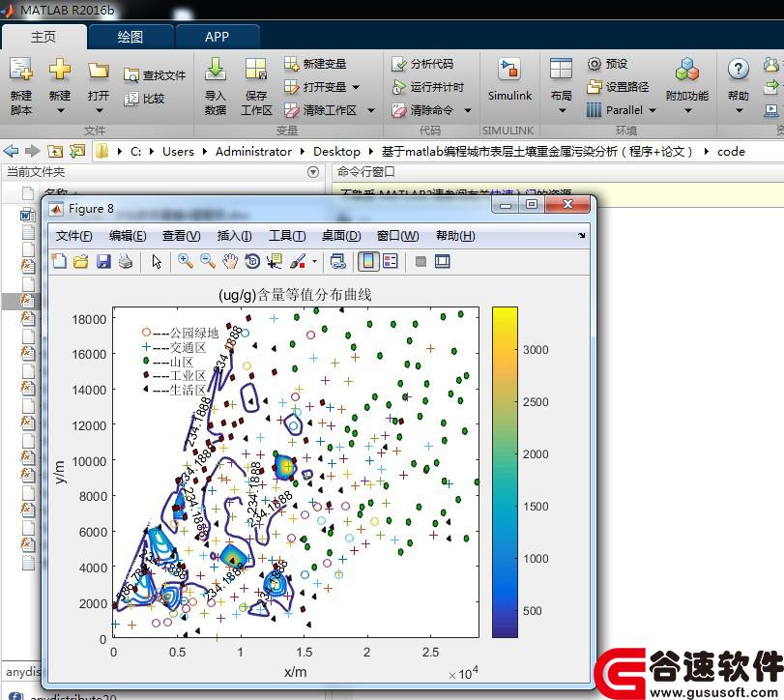Open the Tools (工具) menu in Figure 8
Image resolution: width=784 pixels, height=700 pixels.
[287, 236]
